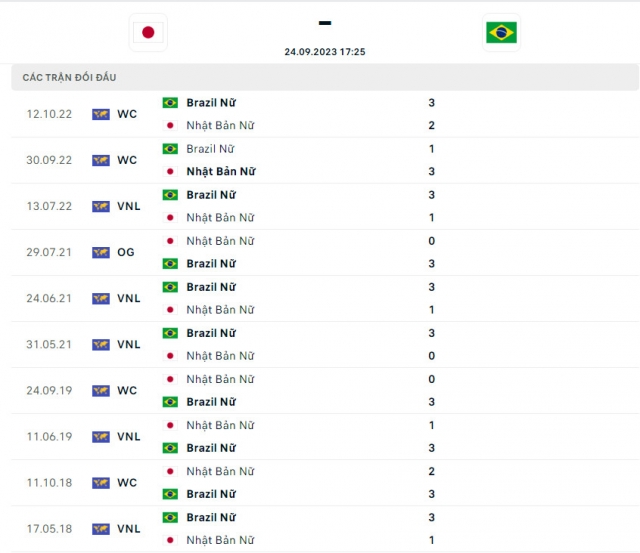Click Brazil flag in 13.07.22 VNL match

click(x=170, y=195)
